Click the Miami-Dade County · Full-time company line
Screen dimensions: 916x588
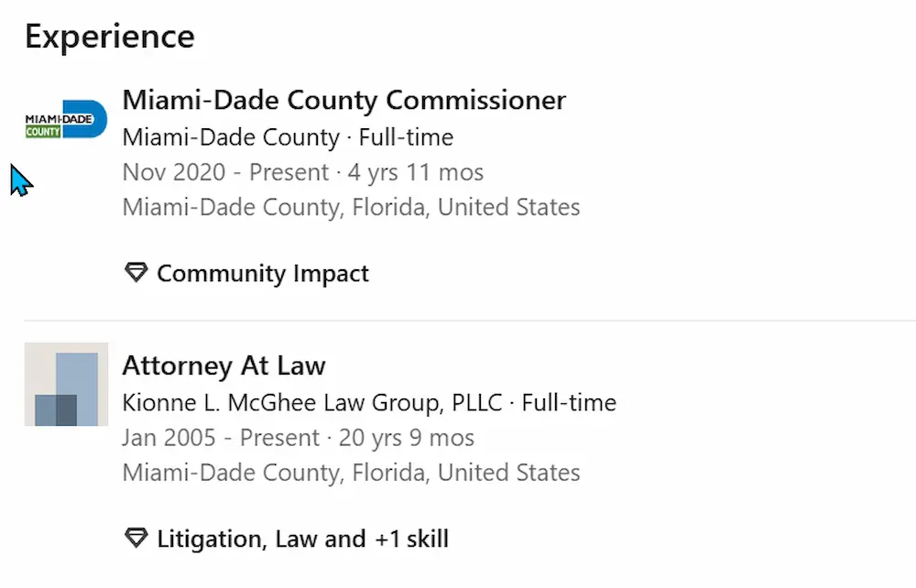[288, 136]
